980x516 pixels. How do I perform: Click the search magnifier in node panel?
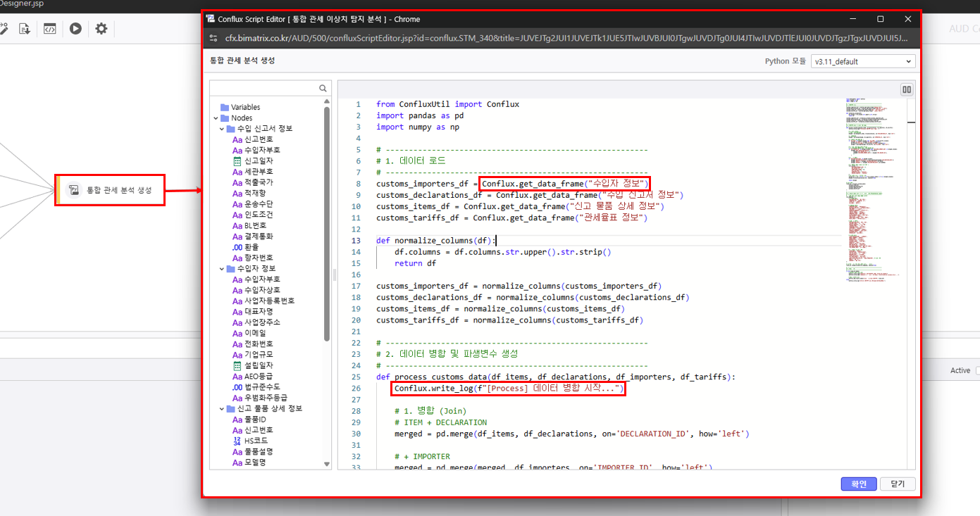(x=323, y=89)
